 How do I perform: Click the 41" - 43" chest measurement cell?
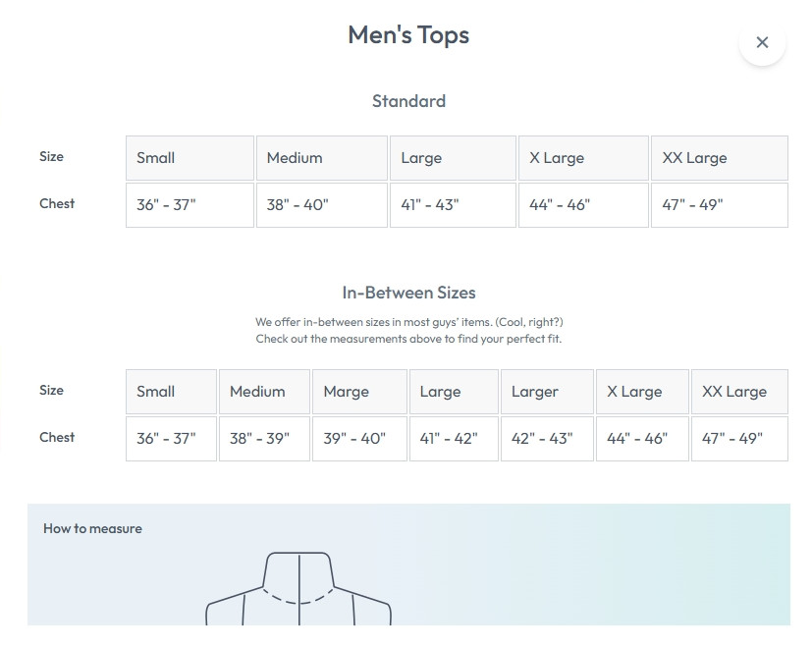click(453, 205)
